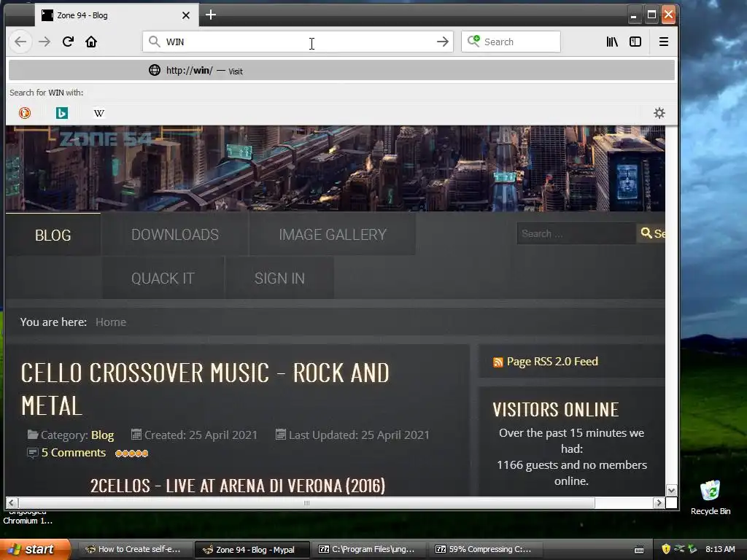This screenshot has height=560, width=747.
Task: Switch to C:\Program Files\ung... taskbar window
Action: (368, 549)
